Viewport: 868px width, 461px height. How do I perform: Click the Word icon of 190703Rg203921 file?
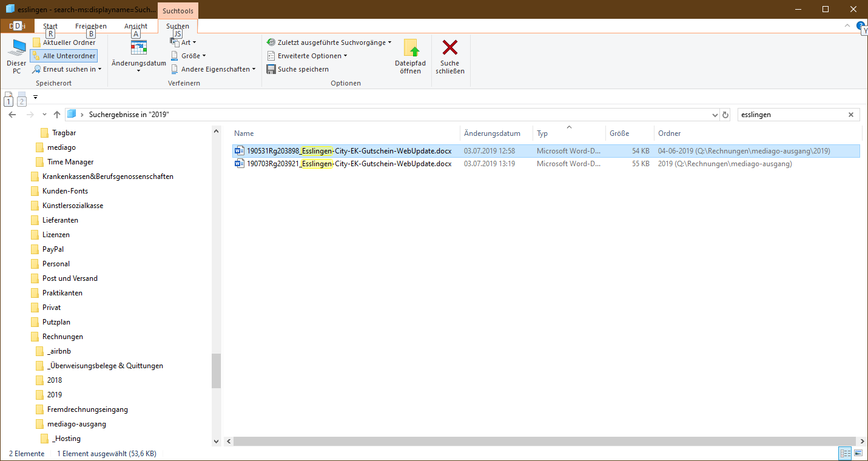pos(240,164)
